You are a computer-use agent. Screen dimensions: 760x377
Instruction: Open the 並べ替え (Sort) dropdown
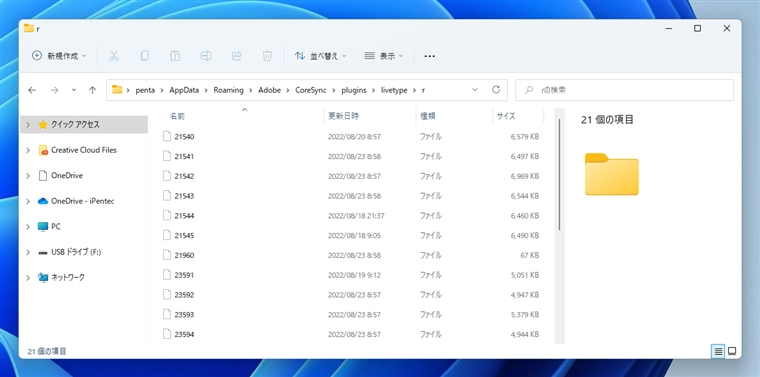click(320, 56)
